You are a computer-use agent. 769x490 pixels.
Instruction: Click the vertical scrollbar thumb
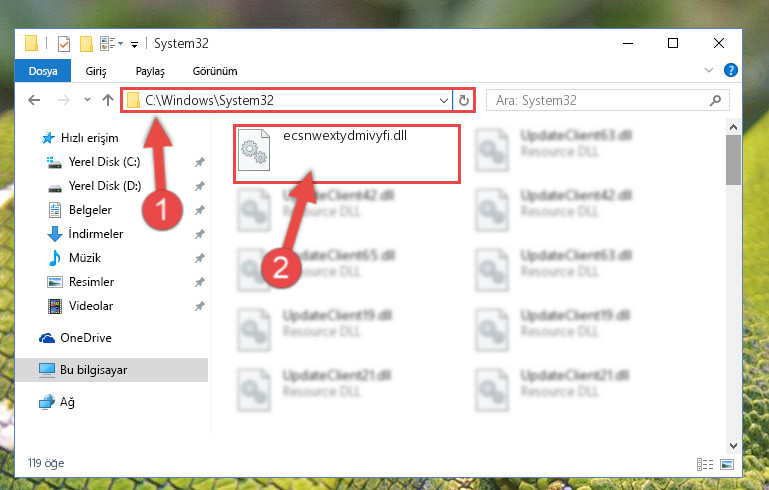(733, 160)
